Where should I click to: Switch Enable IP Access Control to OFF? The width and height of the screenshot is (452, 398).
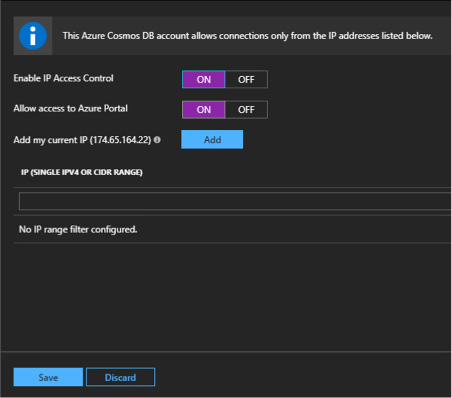pos(246,79)
